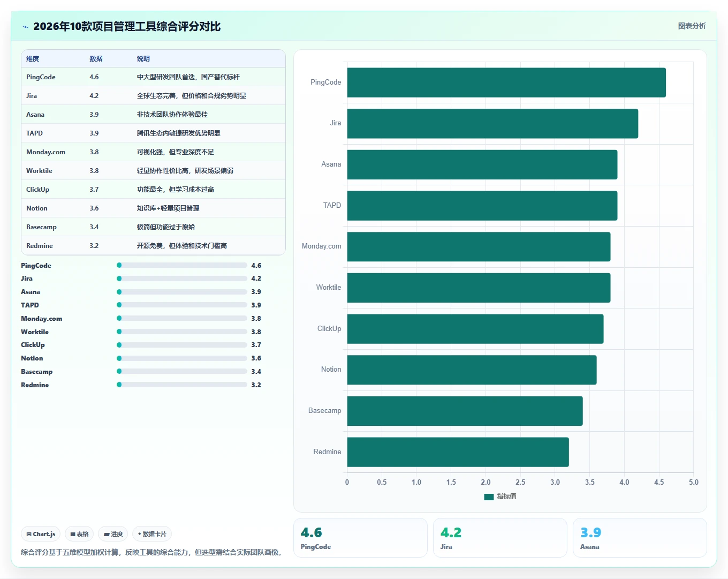Viewport: 728px width, 579px height.
Task: Click the Redmine progress bar
Action: click(182, 385)
